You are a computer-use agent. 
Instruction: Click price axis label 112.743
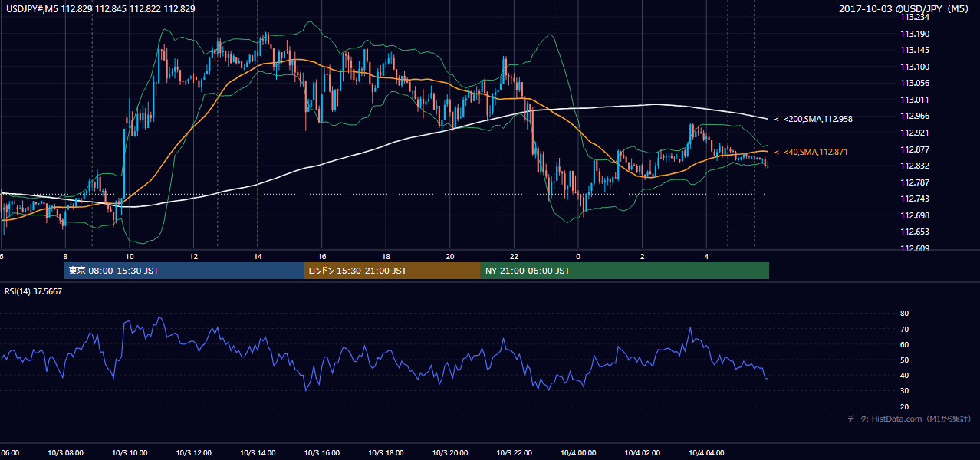(915, 199)
